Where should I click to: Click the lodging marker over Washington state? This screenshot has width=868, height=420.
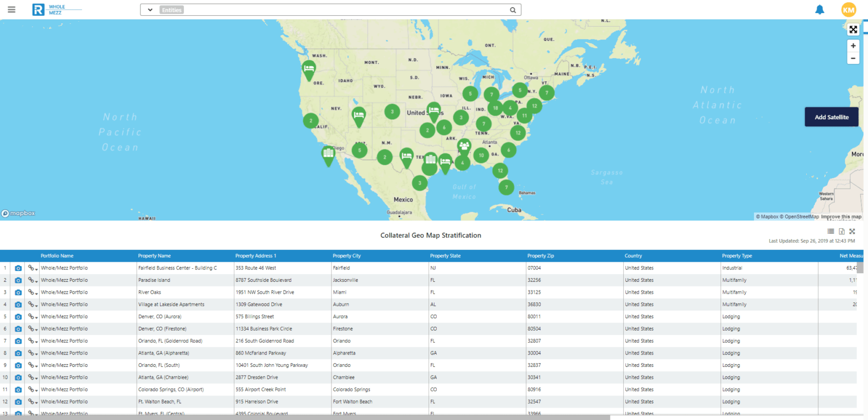(x=309, y=70)
